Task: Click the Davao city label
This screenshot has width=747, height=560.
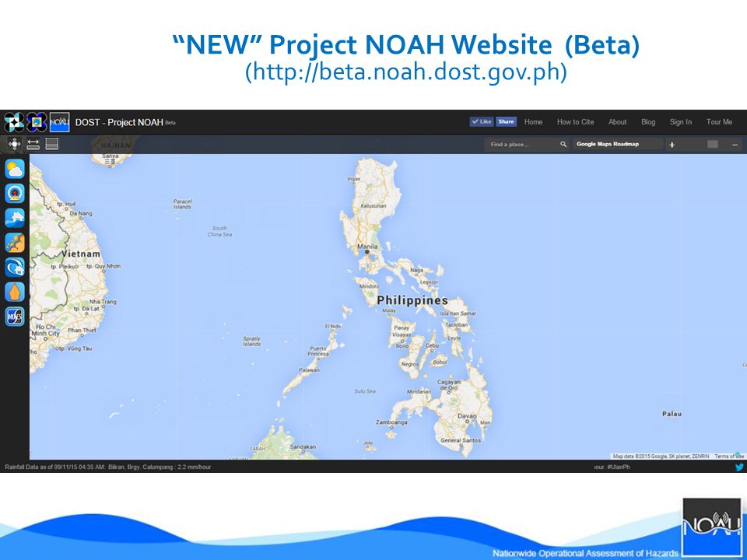Action: click(x=467, y=415)
